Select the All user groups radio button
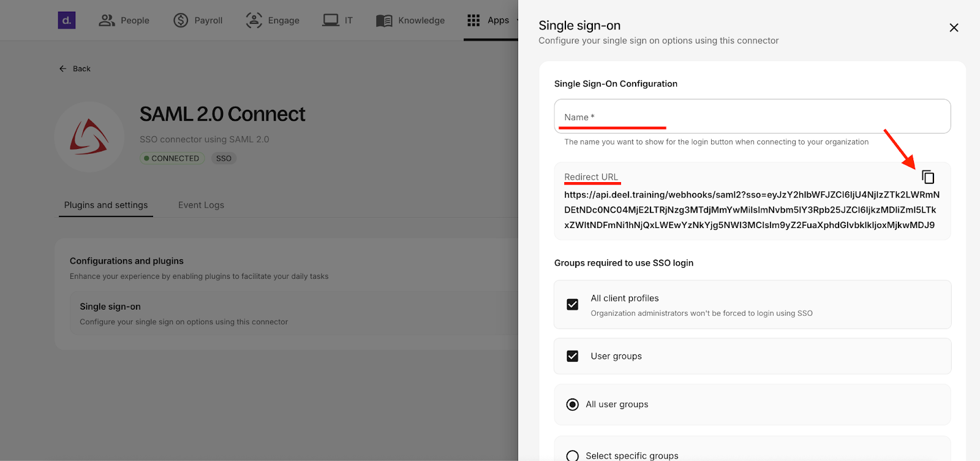The width and height of the screenshot is (980, 461). pos(573,405)
